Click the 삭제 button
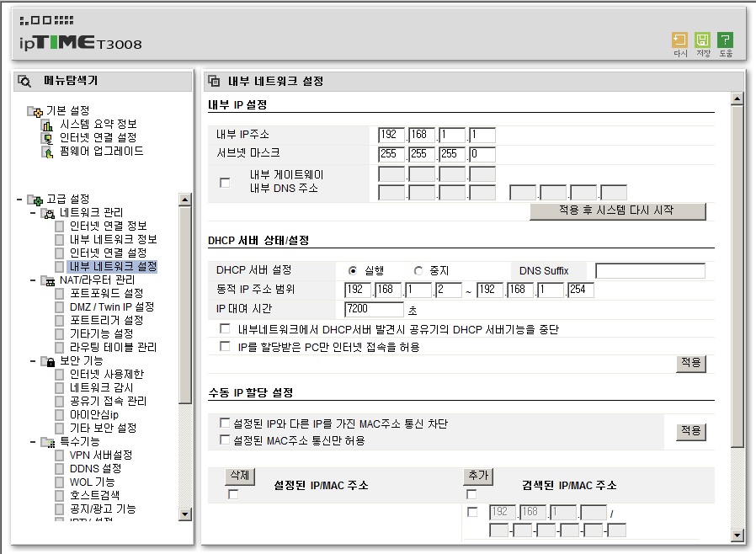Viewport: 756px width, 554px height. (240, 477)
